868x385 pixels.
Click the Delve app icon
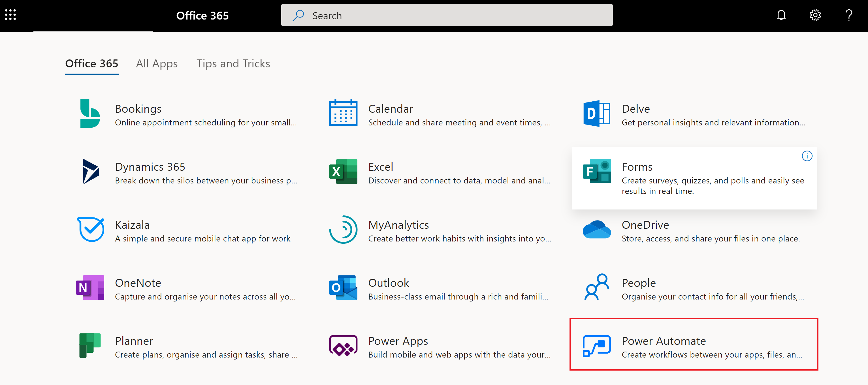596,114
